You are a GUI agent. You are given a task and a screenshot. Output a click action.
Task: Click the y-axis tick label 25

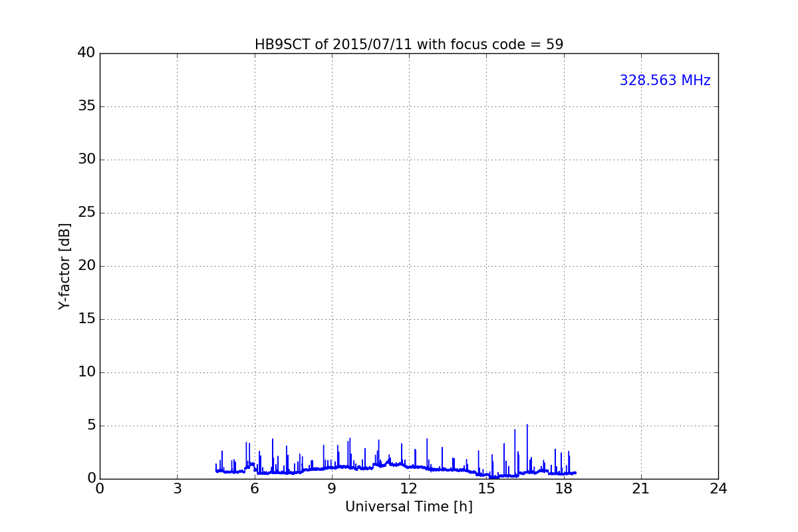[x=86, y=213]
